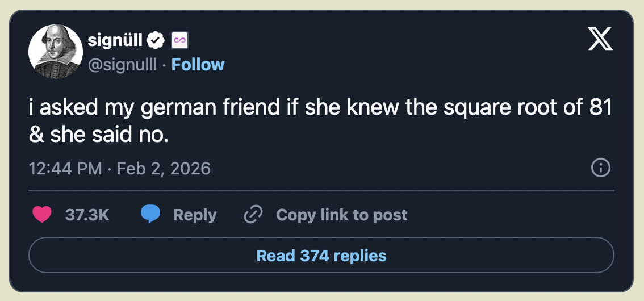Open the Shakespeare portrait profile avatar

tap(56, 51)
